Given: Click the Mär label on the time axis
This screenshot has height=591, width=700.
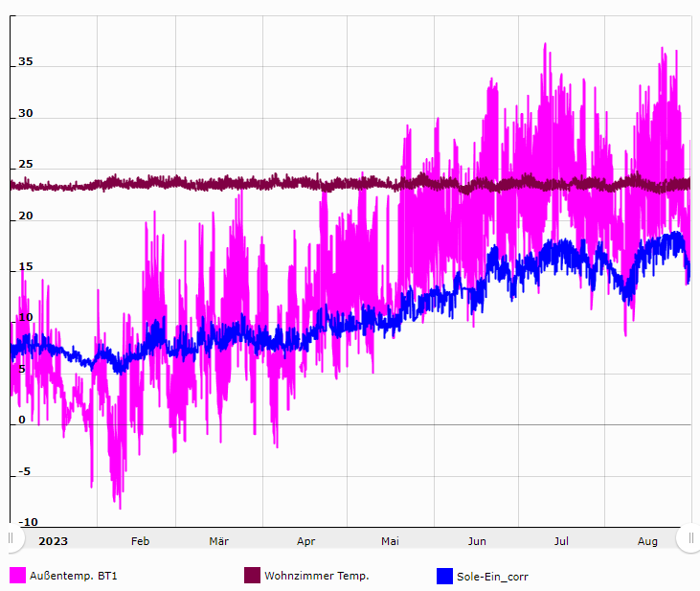Looking at the screenshot, I should pos(218,541).
